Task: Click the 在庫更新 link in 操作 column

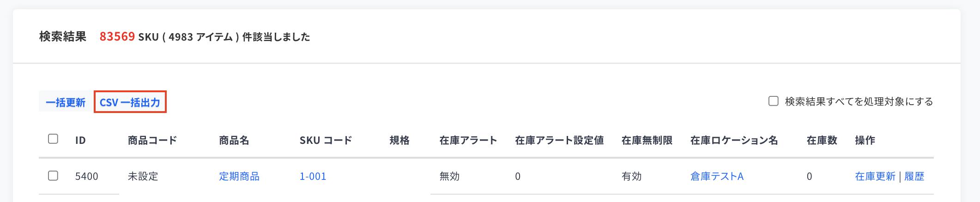Action: pos(875,176)
